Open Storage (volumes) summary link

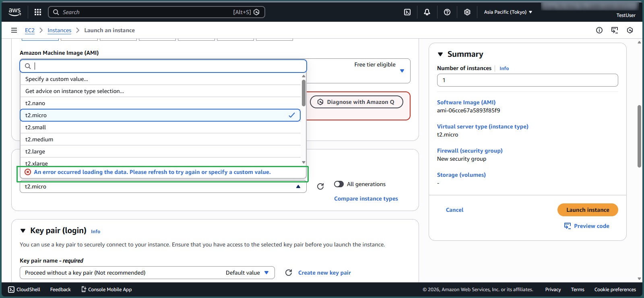click(461, 175)
